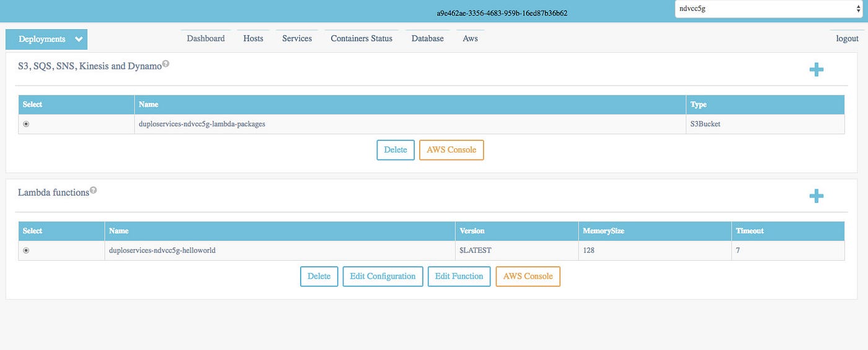The height and width of the screenshot is (350, 868).
Task: Open AWS Console for Lambda functions
Action: point(528,277)
